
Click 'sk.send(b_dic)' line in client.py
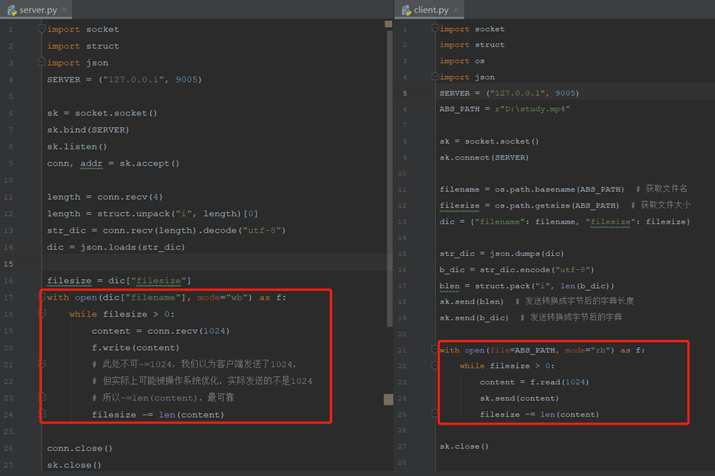[x=474, y=318]
